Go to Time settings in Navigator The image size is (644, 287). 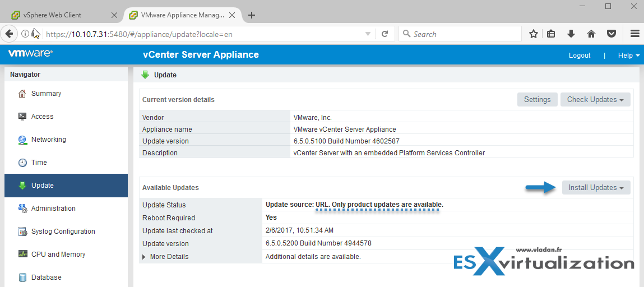(x=66, y=163)
